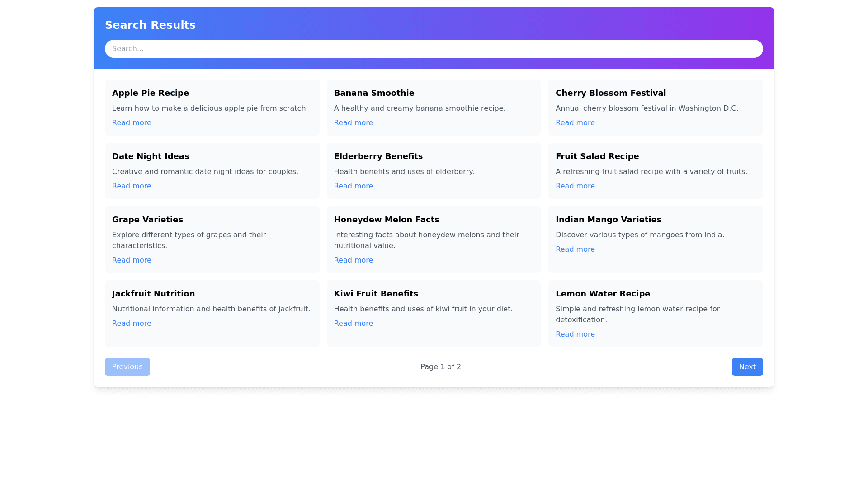Open Read more under Jackfruit Nutrition
868x488 pixels.
[x=132, y=324]
